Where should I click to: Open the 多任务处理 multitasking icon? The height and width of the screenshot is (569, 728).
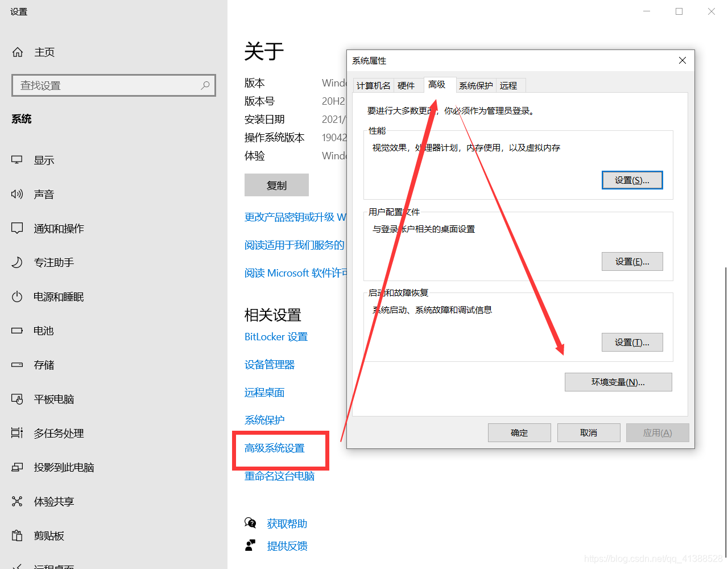click(17, 434)
